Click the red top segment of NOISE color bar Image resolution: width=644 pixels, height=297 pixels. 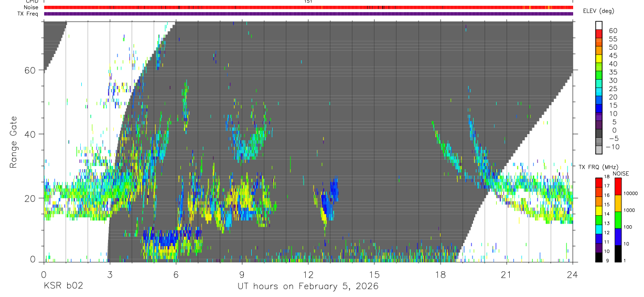[x=617, y=186]
